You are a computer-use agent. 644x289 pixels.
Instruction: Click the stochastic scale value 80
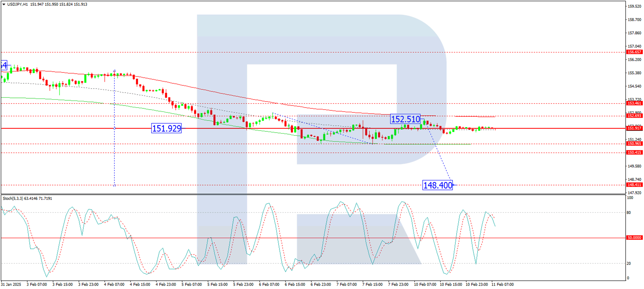(629, 213)
